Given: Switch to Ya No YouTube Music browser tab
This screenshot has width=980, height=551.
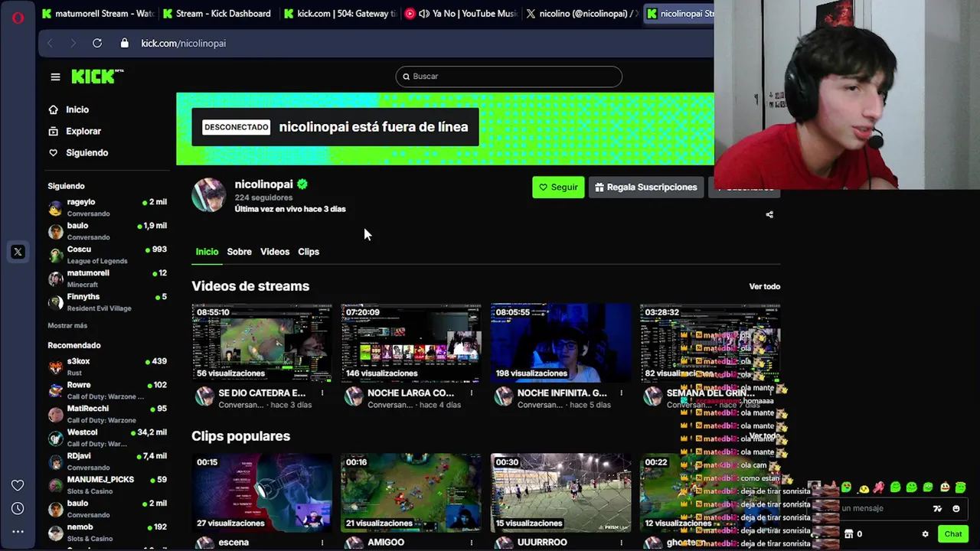Looking at the screenshot, I should (x=460, y=13).
